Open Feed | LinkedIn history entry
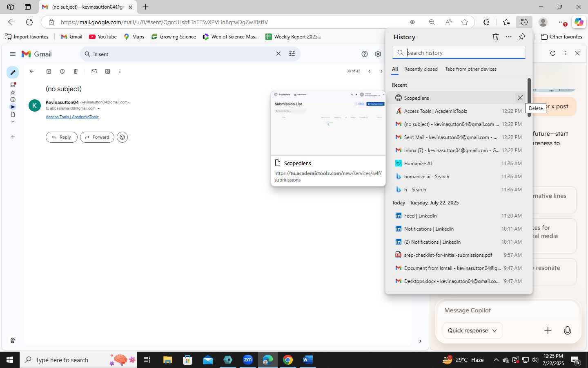Image resolution: width=588 pixels, height=368 pixels. pos(459,216)
